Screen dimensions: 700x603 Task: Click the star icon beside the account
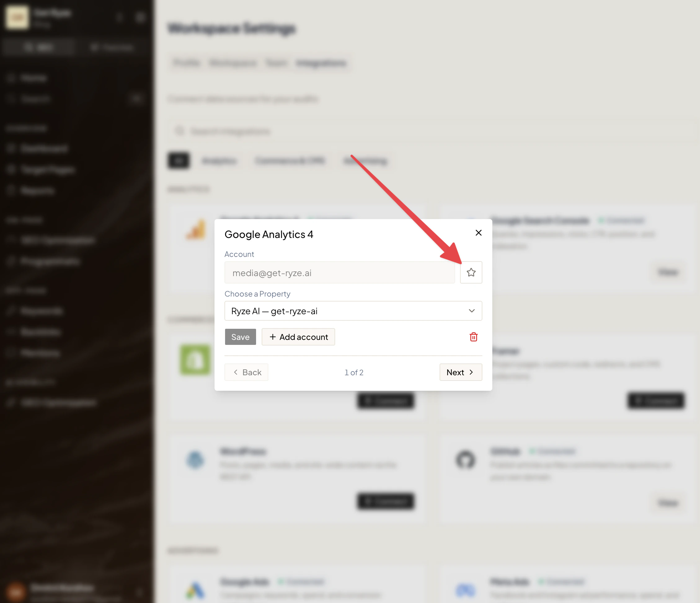coord(471,272)
